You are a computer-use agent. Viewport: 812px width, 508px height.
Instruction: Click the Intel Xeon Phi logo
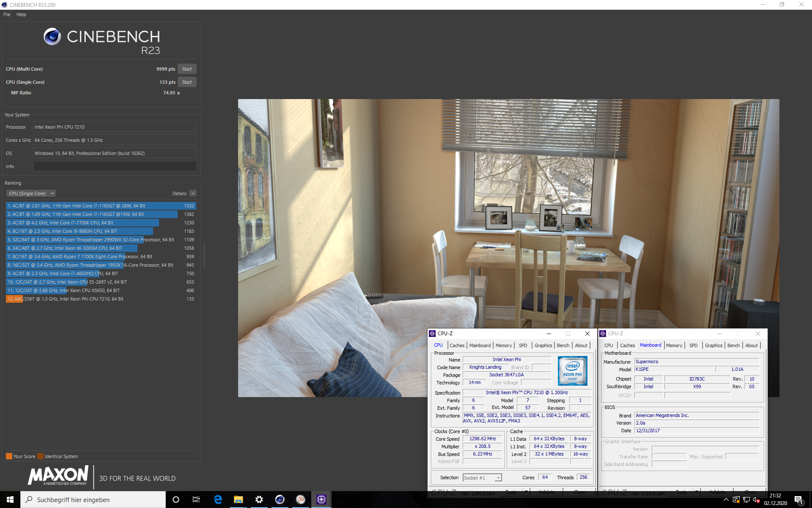[572, 371]
